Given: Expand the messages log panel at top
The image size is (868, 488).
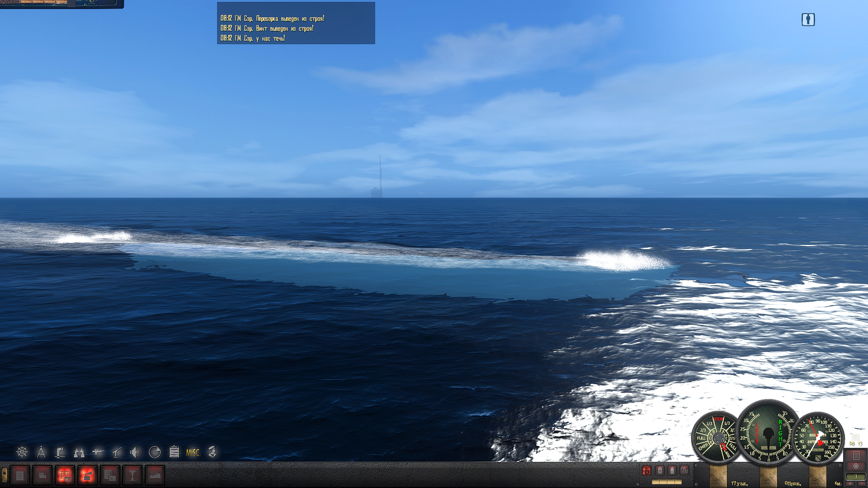Looking at the screenshot, I should (296, 23).
